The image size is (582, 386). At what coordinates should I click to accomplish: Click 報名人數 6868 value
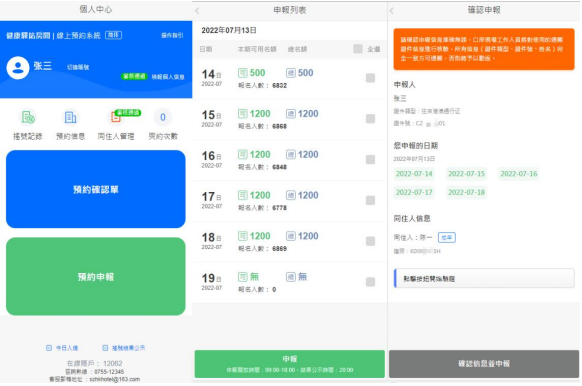(x=279, y=126)
